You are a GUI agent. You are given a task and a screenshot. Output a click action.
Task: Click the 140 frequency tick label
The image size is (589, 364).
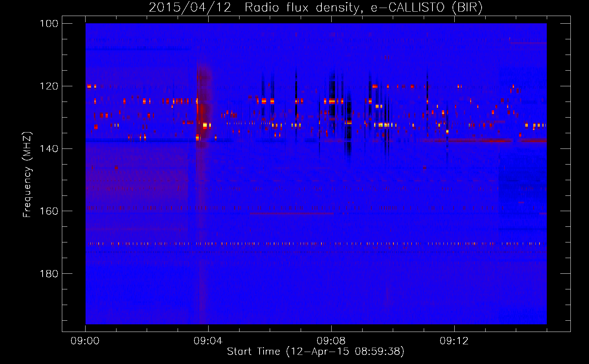[49, 149]
